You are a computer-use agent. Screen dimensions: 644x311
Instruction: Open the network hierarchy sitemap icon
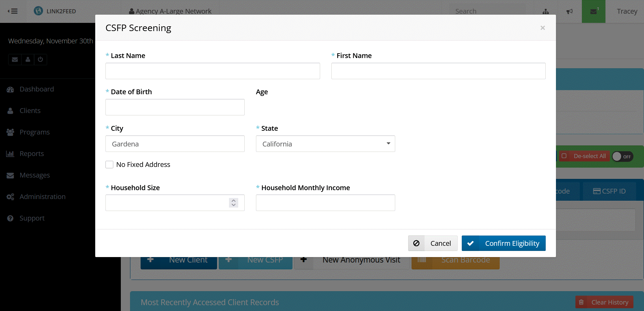click(x=546, y=12)
